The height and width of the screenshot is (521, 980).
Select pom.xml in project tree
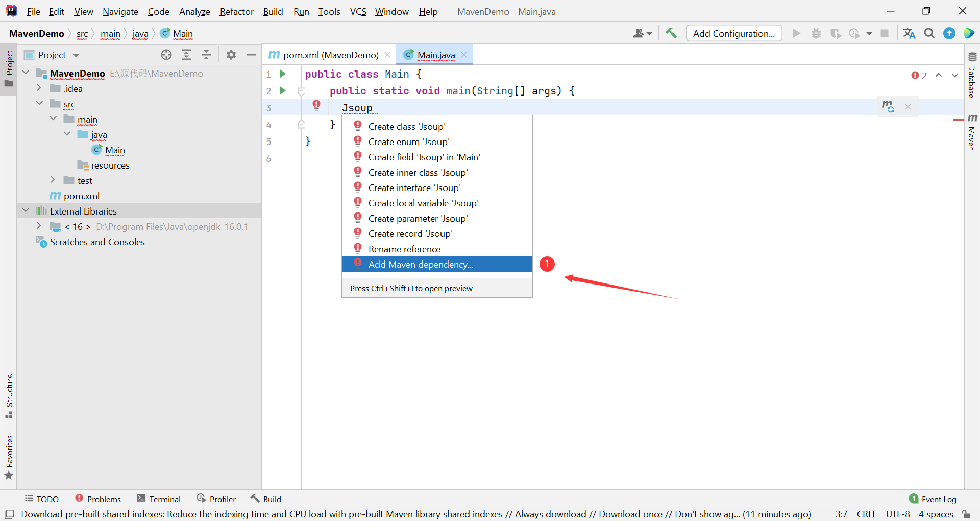75,196
